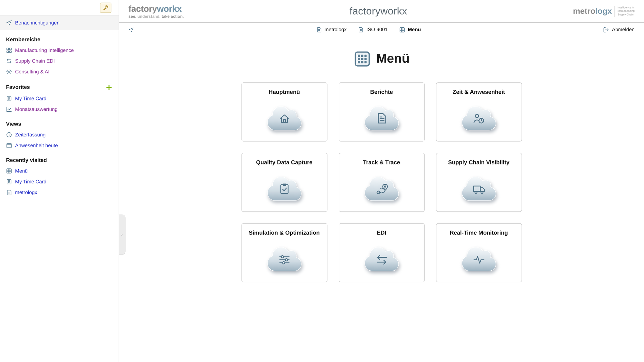Click the large grid icon beside Menü heading
Screen dimensions: 644x362
coord(362,59)
